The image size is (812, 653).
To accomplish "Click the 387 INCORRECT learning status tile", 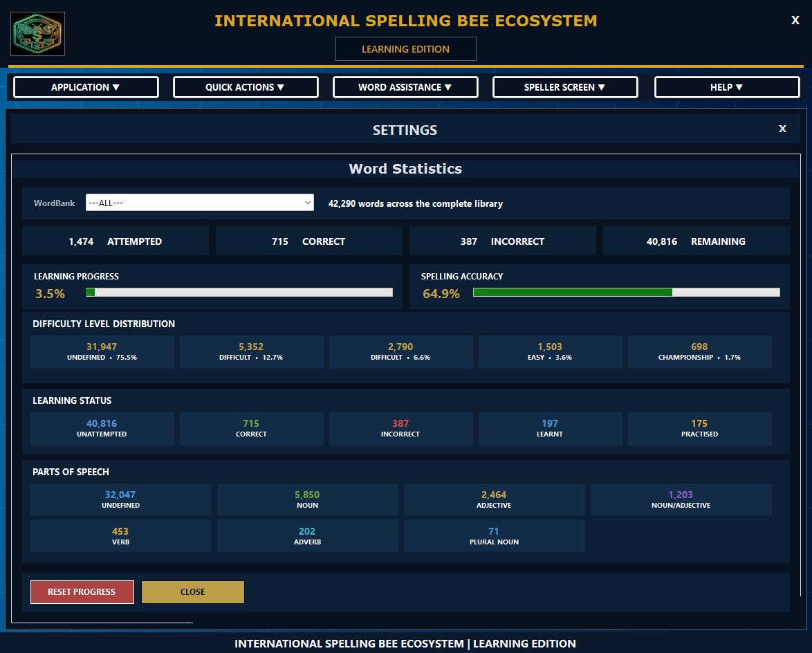I will point(401,429).
